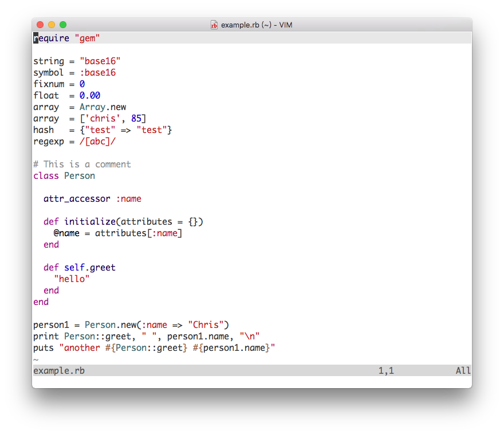The width and height of the screenshot is (504, 434).
Task: Click 'person1' at start of assignment line
Action: pos(52,325)
